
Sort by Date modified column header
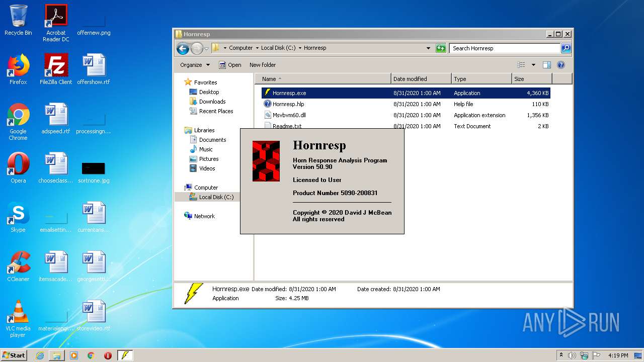[421, 79]
